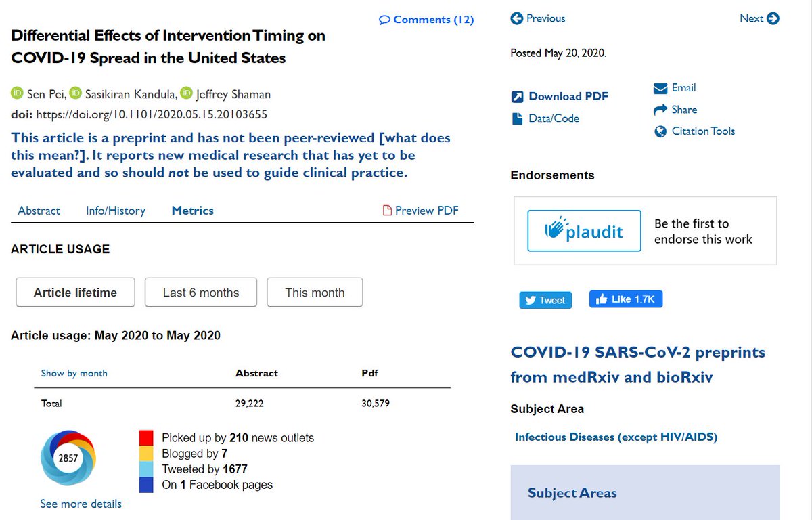The height and width of the screenshot is (520, 812).
Task: Switch usage stats to Last 6 months
Action: (200, 292)
